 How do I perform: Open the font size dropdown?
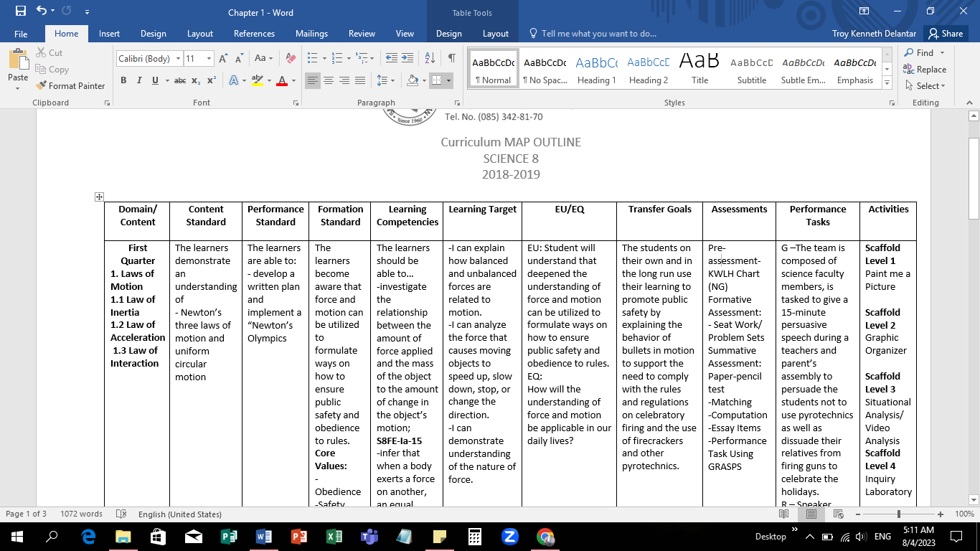point(209,58)
